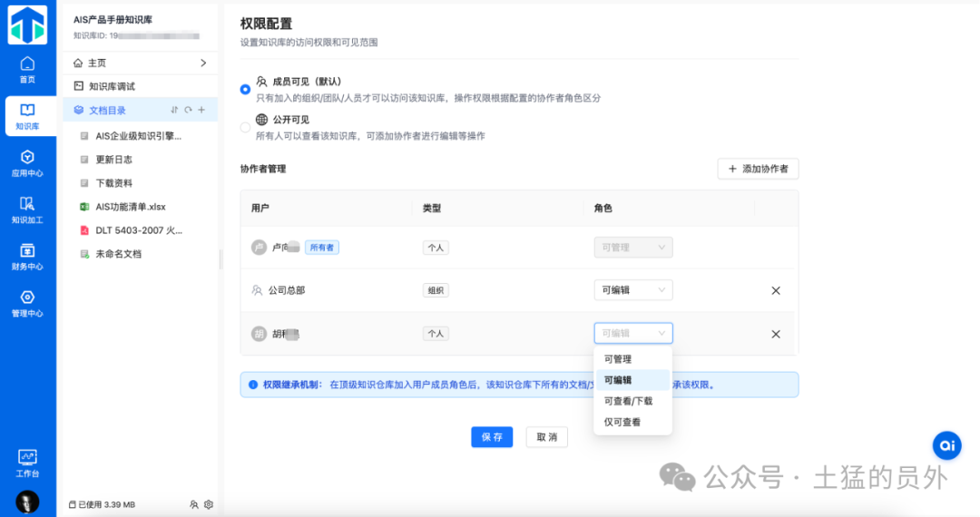Open 工作台 in the sidebar
The image size is (980, 517).
[27, 463]
